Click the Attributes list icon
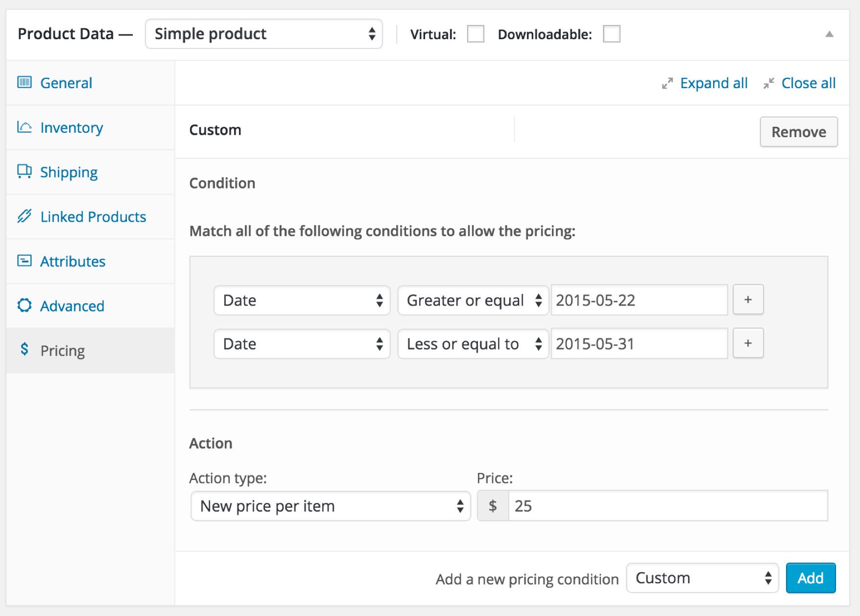The image size is (860, 616). (24, 261)
